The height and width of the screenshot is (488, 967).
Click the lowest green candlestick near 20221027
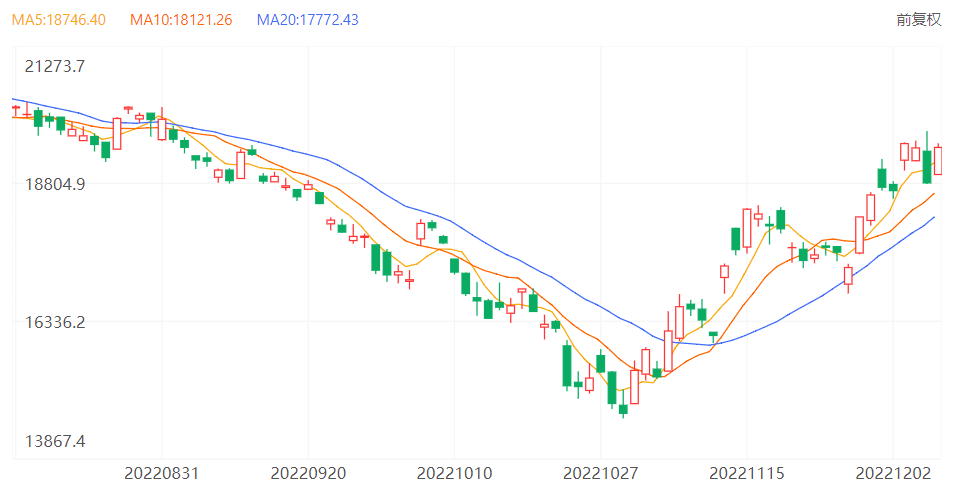click(x=623, y=409)
